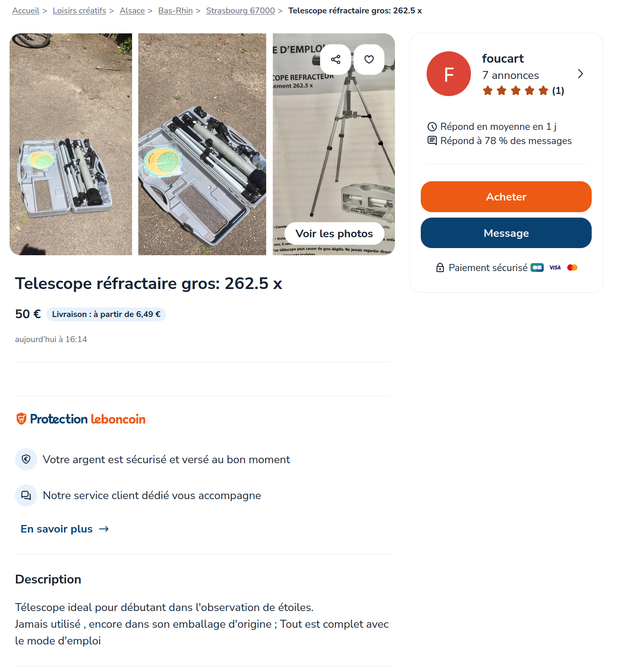Open Loisirs créatifs breadcrumb category
This screenshot has width=618, height=672.
tap(79, 10)
